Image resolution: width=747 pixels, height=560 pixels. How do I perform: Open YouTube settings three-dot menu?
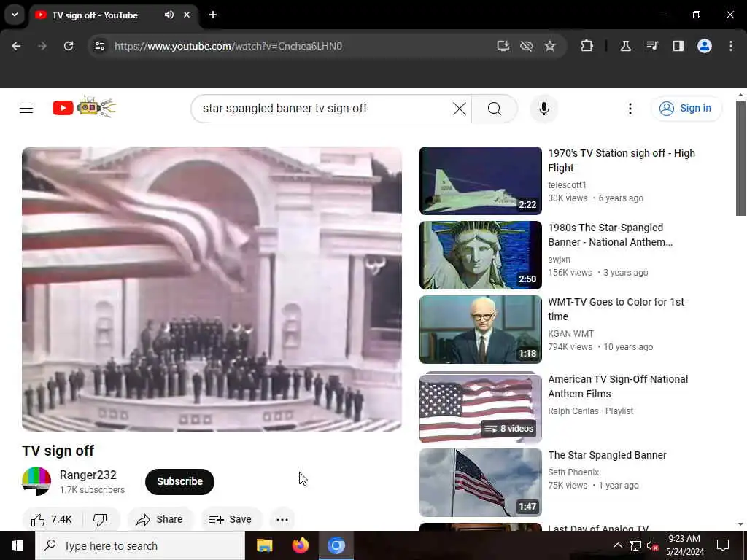tap(630, 109)
